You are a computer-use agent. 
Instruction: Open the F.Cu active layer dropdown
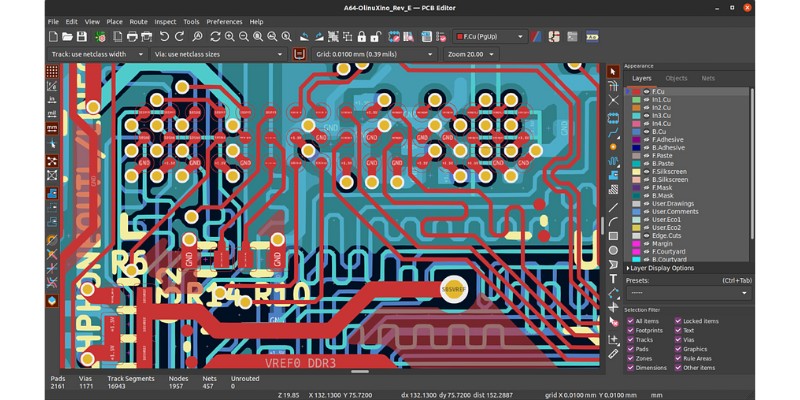click(490, 37)
